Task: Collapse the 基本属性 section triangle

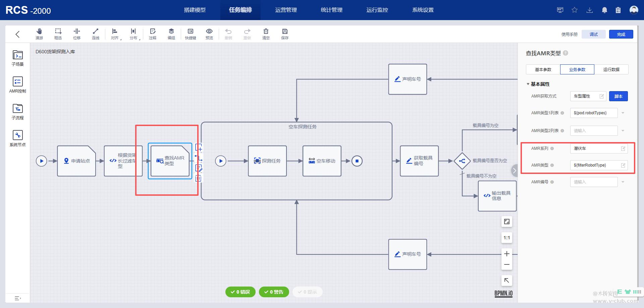Action: click(528, 84)
